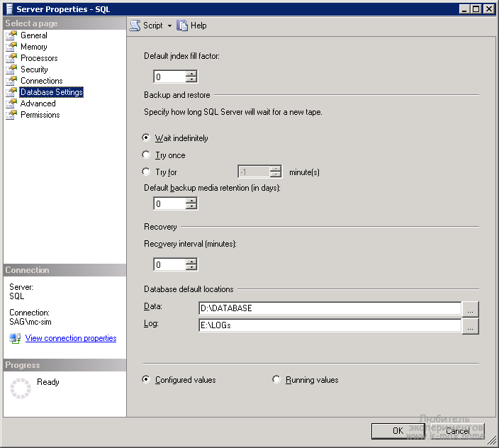499x448 pixels.
Task: Click the Cancel button
Action: coord(458,431)
